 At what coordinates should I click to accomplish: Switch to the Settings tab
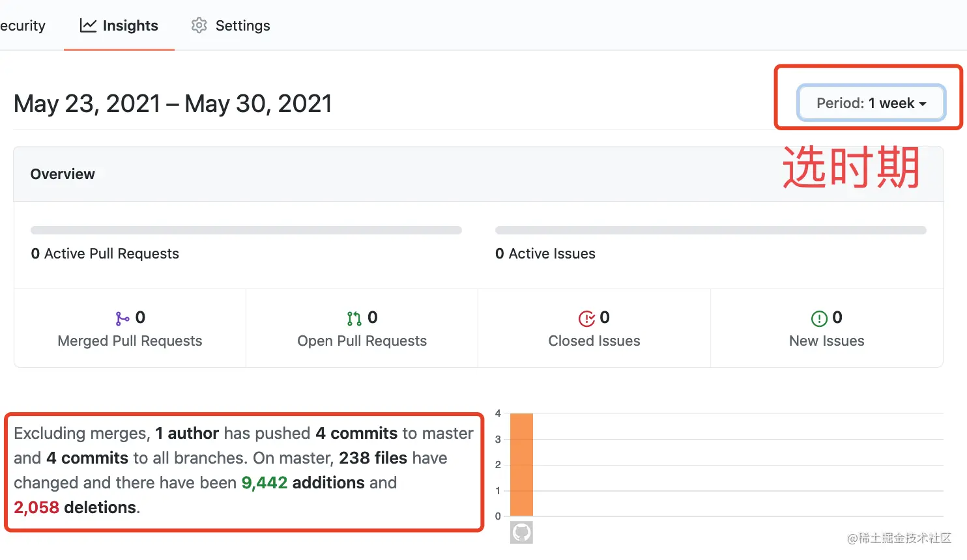point(229,25)
